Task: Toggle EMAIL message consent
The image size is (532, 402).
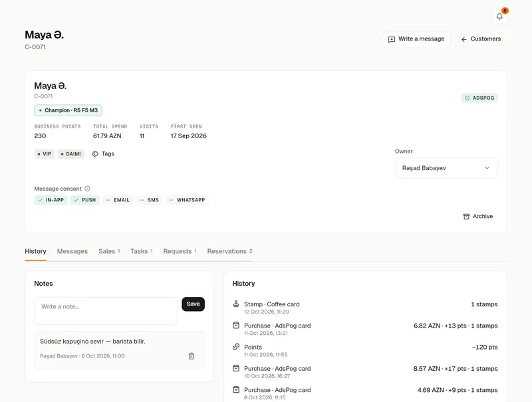Action: click(118, 200)
